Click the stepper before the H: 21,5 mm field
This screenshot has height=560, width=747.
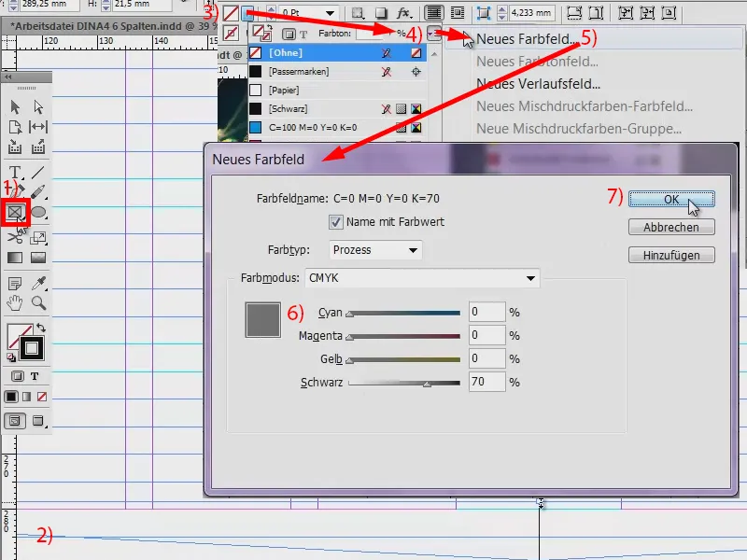106,5
